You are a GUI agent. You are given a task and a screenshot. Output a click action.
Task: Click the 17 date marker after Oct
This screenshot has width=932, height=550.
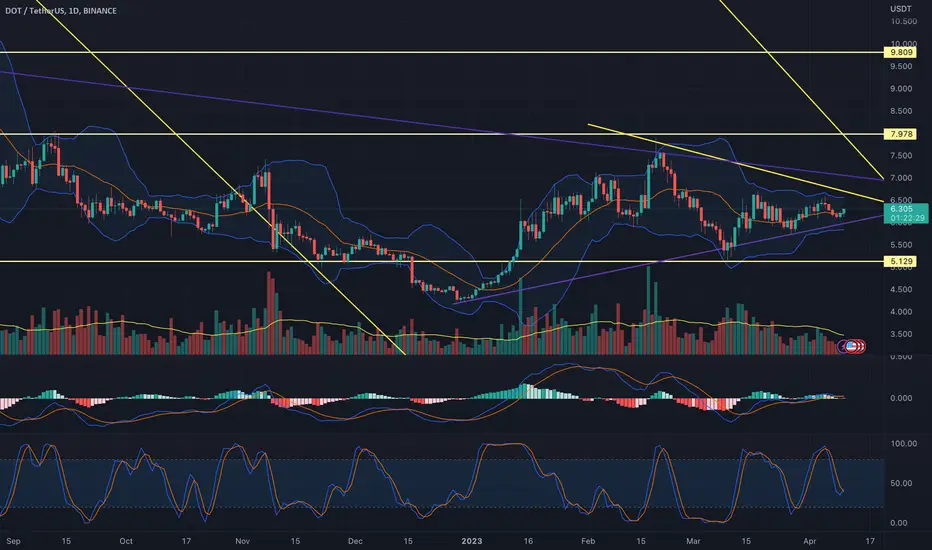pos(186,541)
